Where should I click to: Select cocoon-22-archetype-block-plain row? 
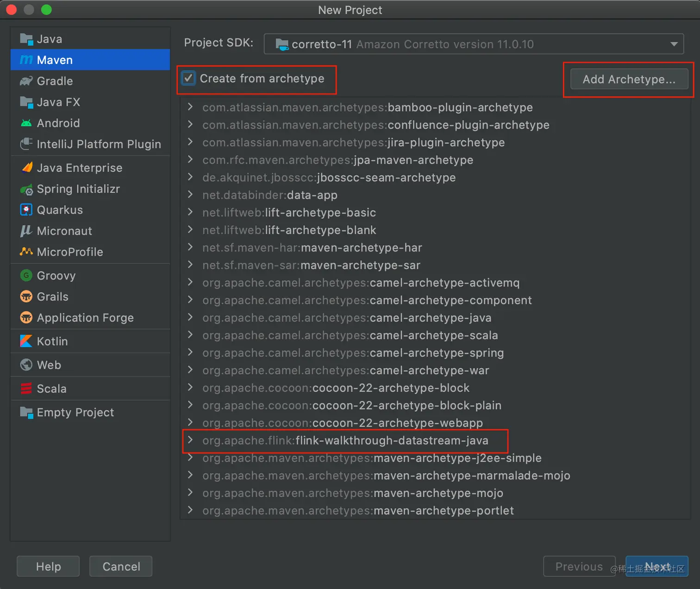tap(435, 405)
